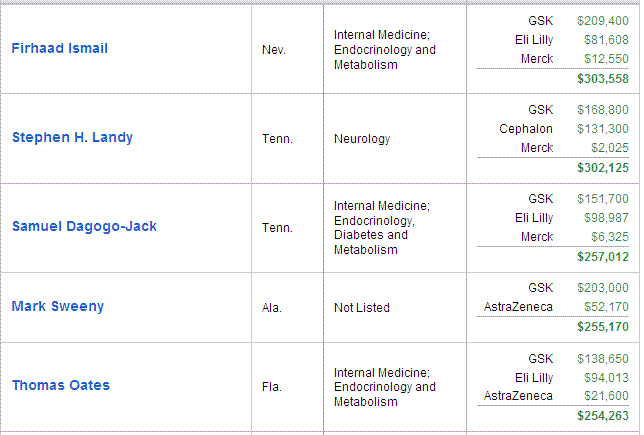Follow the Thomas Oates link

click(x=61, y=385)
